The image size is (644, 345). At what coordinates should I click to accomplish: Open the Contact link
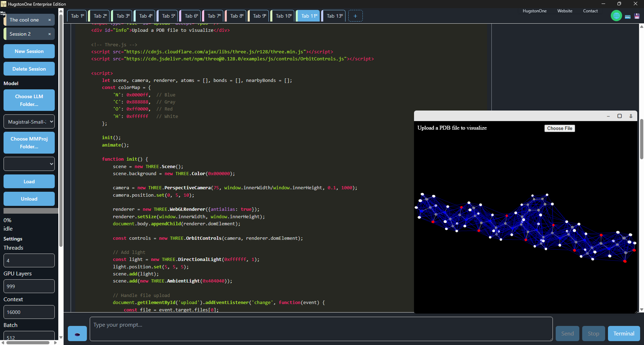coord(590,11)
